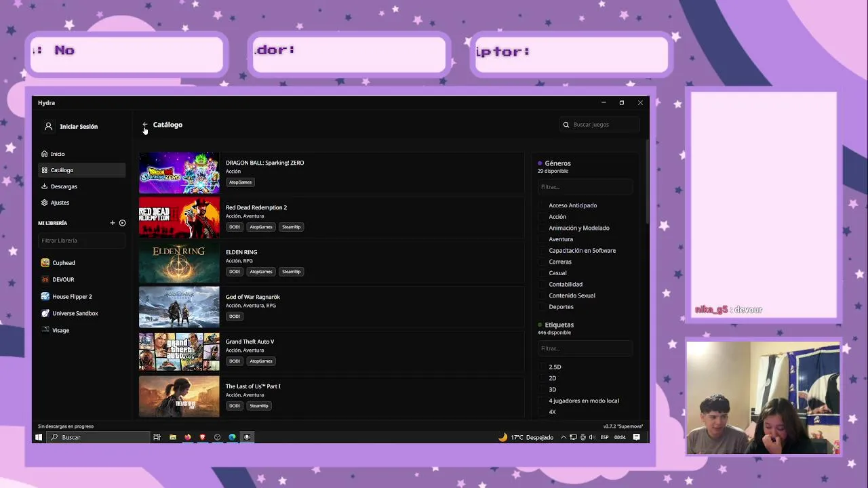Enable the 2.5D tag filter
Image resolution: width=868 pixels, height=488 pixels.
pos(542,367)
